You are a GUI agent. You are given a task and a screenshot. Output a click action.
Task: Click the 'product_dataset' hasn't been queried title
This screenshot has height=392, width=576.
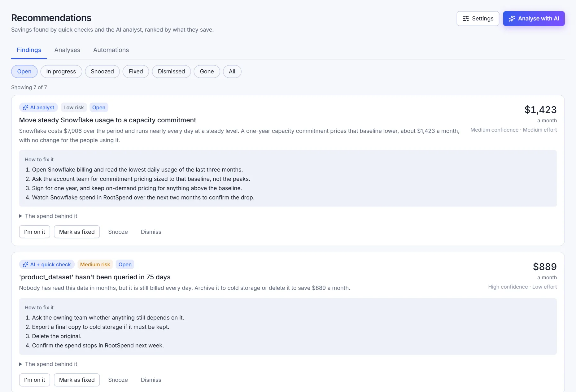pos(95,277)
